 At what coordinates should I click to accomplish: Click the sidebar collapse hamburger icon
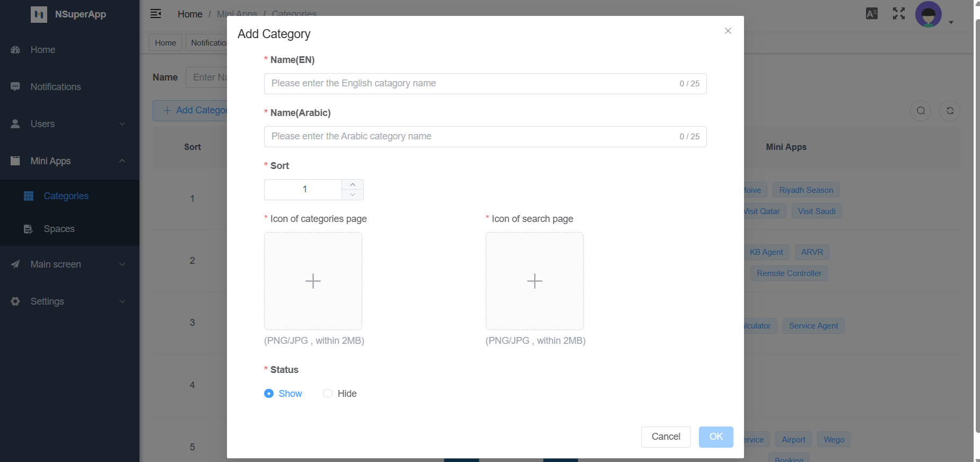tap(155, 14)
